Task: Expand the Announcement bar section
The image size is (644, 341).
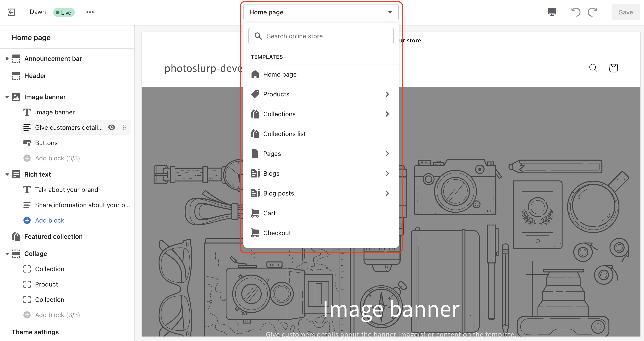Action: [7, 59]
